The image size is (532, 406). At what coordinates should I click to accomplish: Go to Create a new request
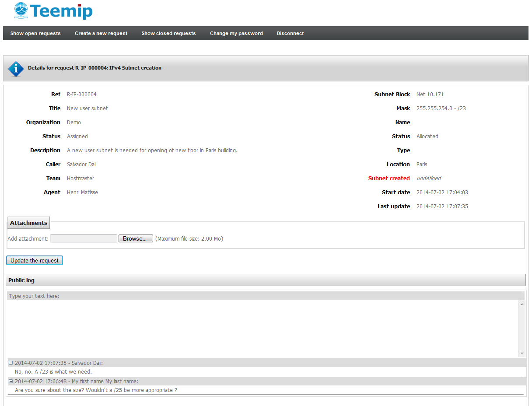pyautogui.click(x=101, y=33)
